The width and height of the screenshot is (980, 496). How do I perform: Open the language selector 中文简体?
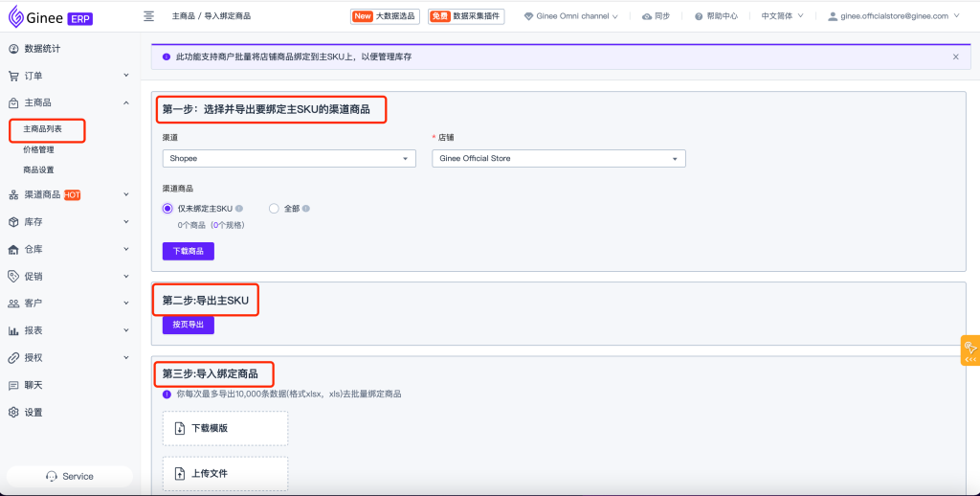782,16
